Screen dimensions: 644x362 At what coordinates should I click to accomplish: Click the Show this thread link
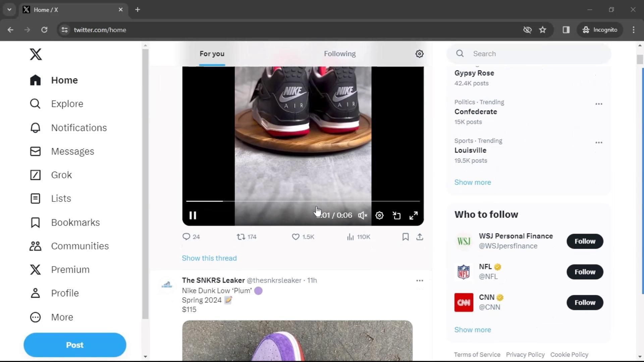(209, 258)
